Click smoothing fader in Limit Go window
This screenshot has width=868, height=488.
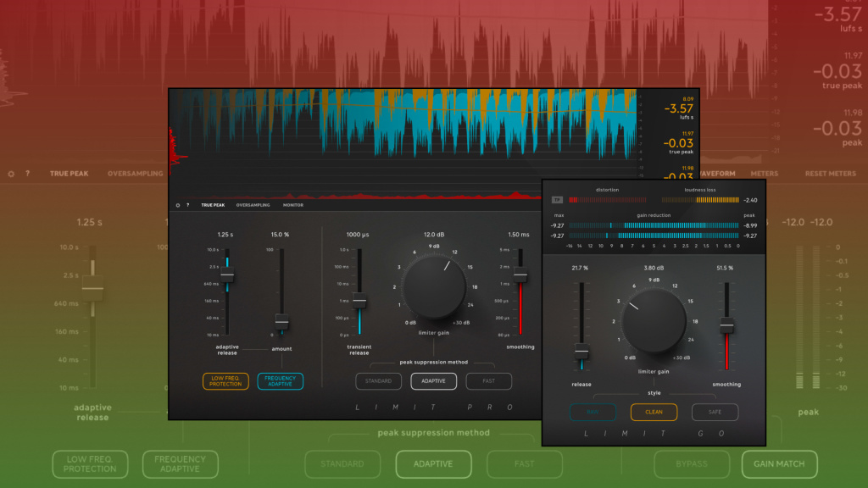pyautogui.click(x=726, y=326)
